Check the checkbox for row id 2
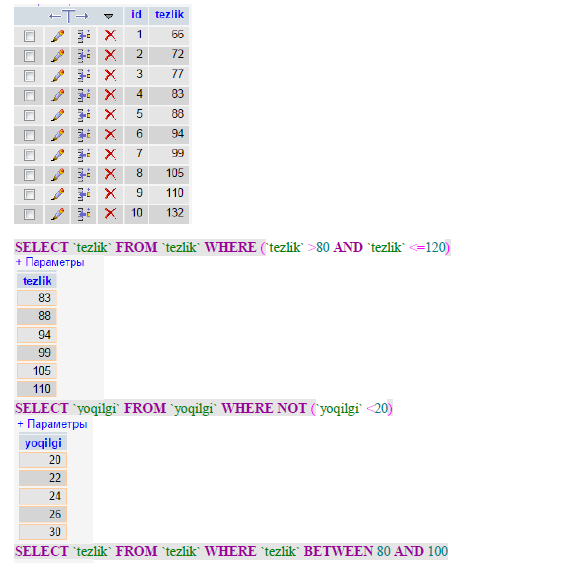 point(29,56)
